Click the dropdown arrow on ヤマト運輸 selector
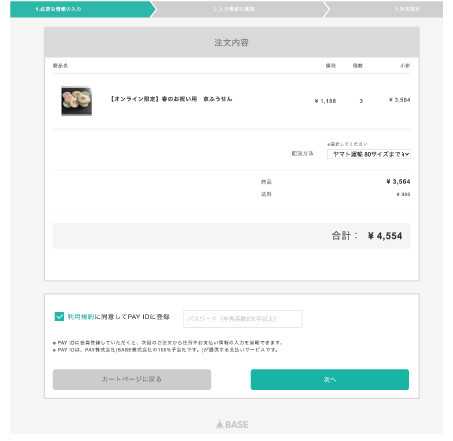This screenshot has height=441, width=453. click(407, 154)
